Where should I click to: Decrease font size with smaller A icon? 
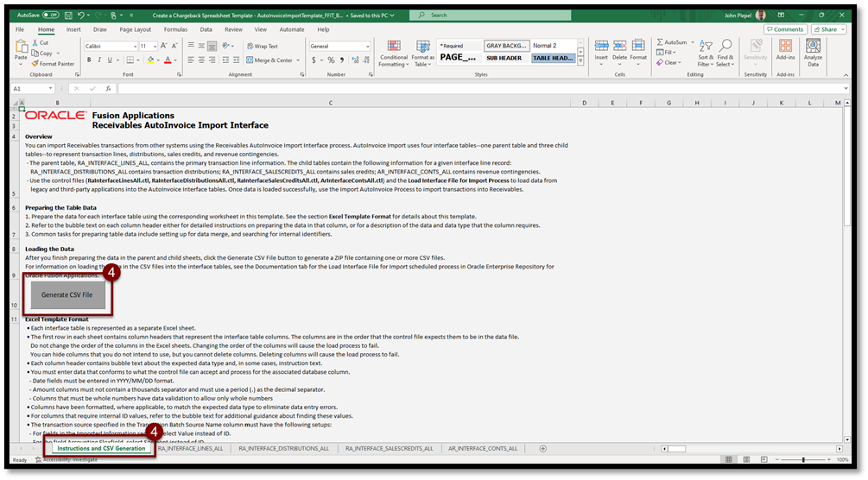175,47
